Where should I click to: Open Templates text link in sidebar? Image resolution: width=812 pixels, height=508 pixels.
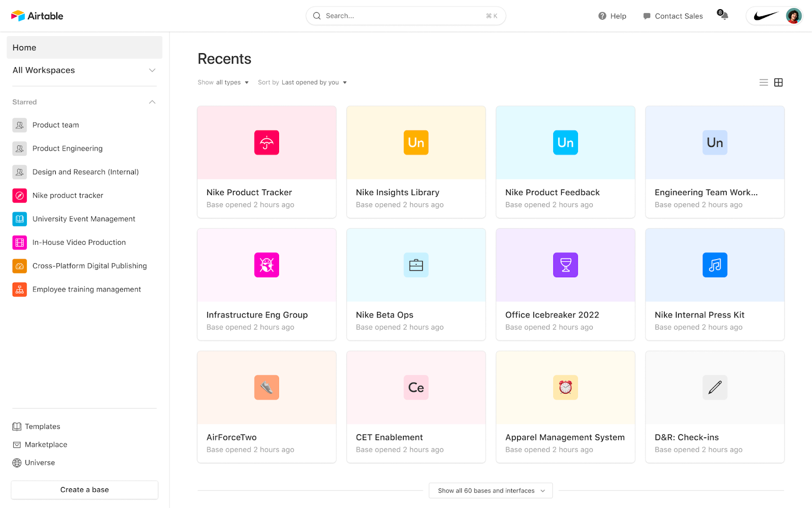pyautogui.click(x=43, y=427)
